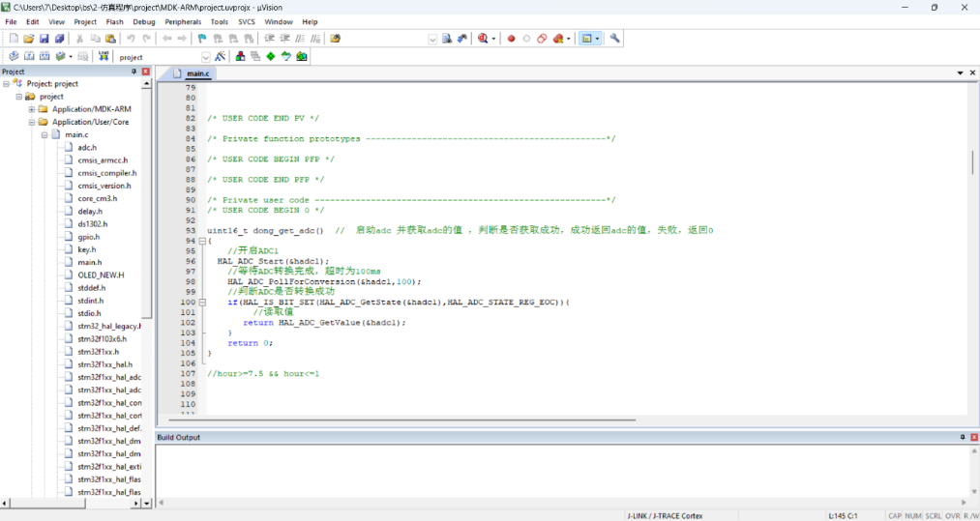Viewport: 980px width, 521px height.
Task: Start debug session with magnifier icon
Action: (482, 39)
